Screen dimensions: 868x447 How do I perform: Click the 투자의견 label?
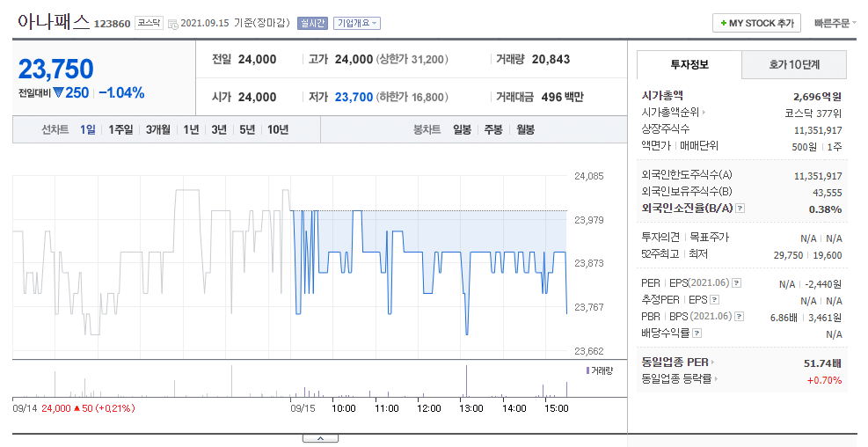click(660, 237)
